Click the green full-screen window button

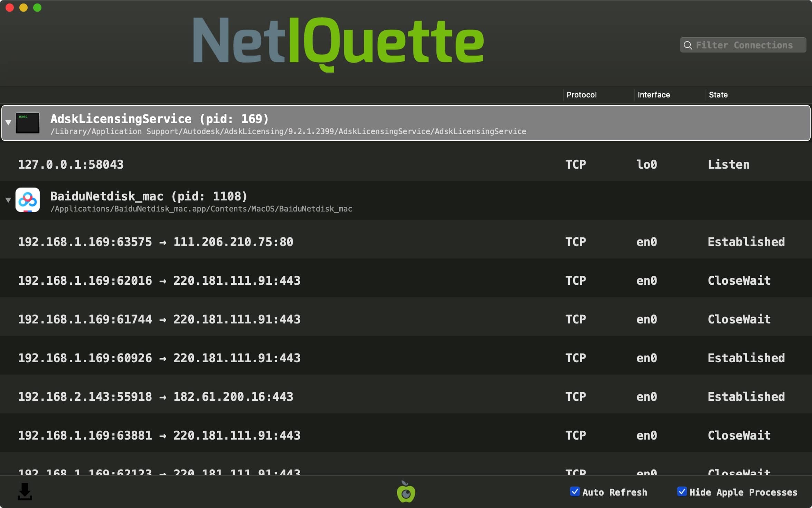click(x=37, y=8)
